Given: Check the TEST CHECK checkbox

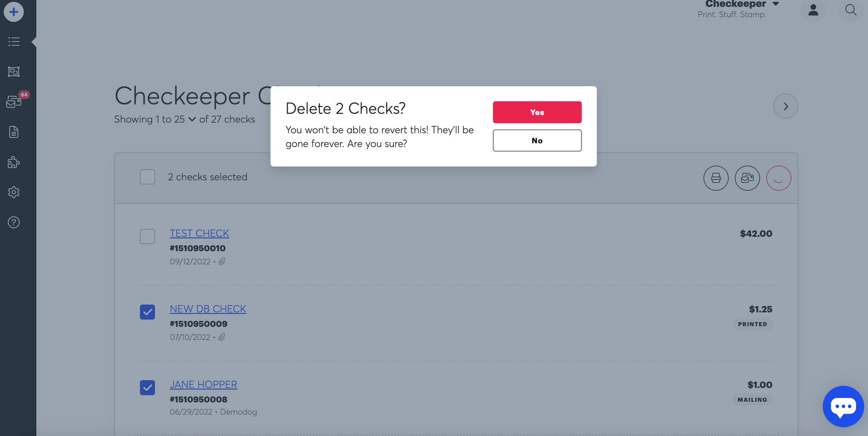Looking at the screenshot, I should tap(148, 236).
